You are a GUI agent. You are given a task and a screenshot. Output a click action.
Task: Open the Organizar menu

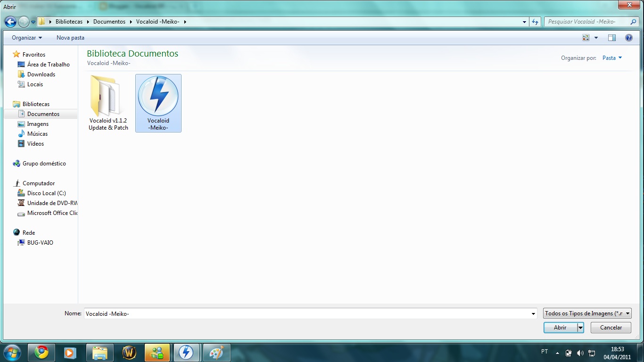click(x=27, y=38)
